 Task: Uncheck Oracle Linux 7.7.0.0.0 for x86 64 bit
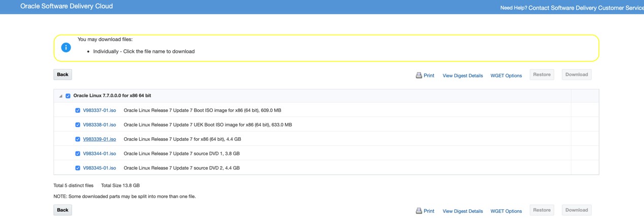pyautogui.click(x=68, y=96)
